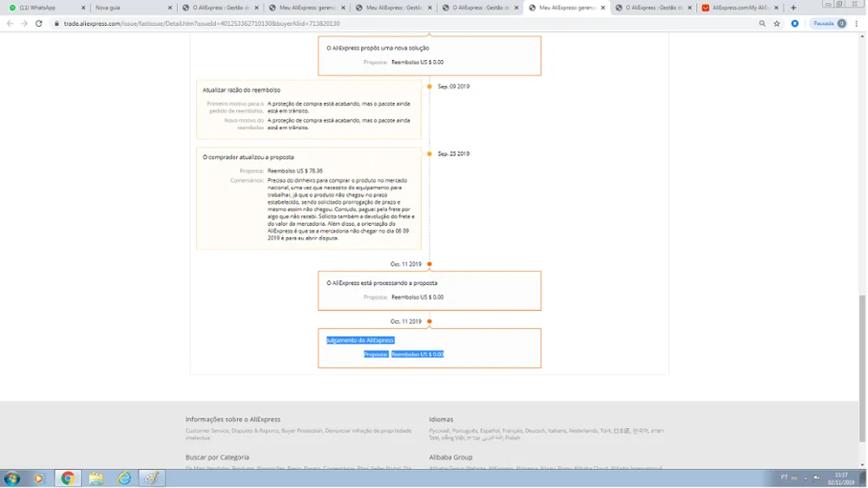This screenshot has width=868, height=488.
Task: Open Buyer Protection footer link
Action: tap(302, 431)
